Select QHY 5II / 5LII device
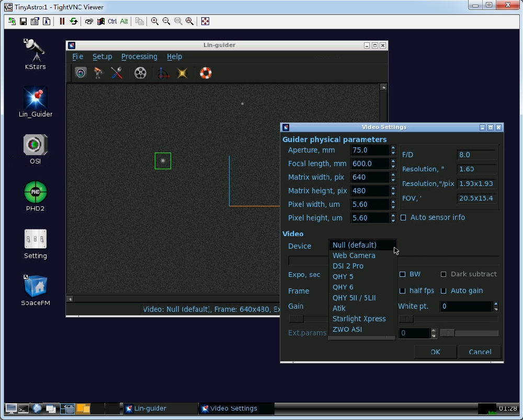Screen dimensions: 523x420 pos(362,298)
